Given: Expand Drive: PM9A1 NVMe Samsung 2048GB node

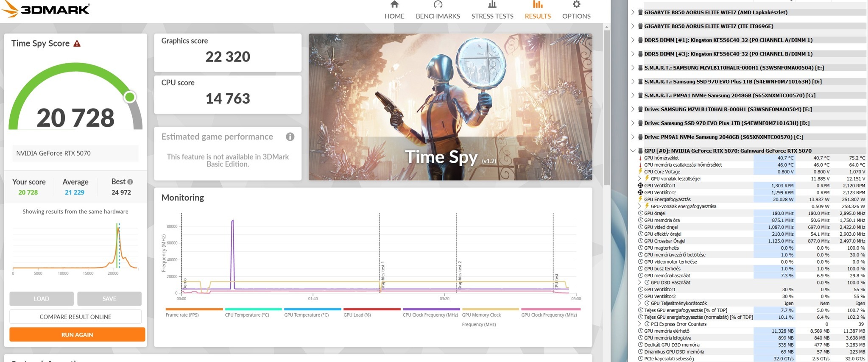Looking at the screenshot, I should [x=633, y=137].
